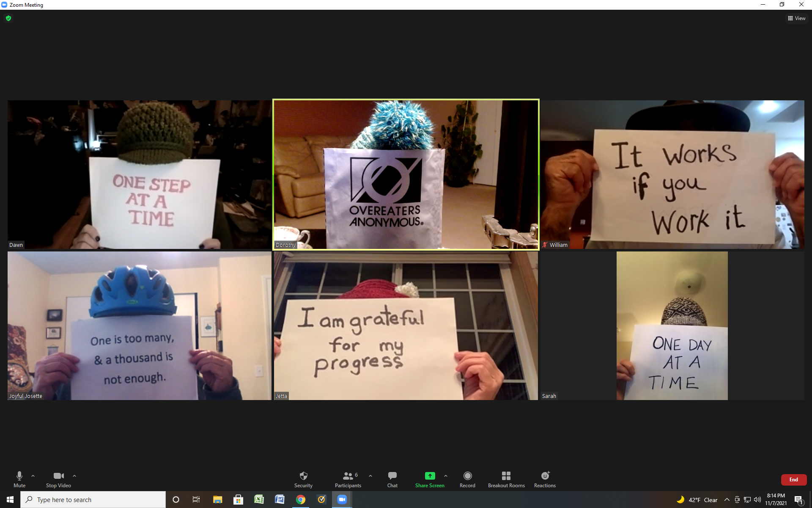The image size is (812, 508).
Task: Expand the arrow next to Participants
Action: click(370, 476)
